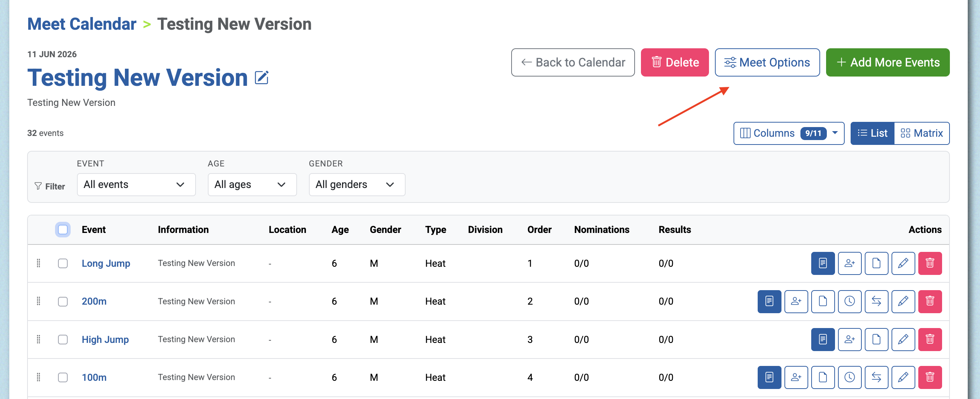The image size is (980, 399).
Task: Click the Gender column header
Action: (x=385, y=230)
